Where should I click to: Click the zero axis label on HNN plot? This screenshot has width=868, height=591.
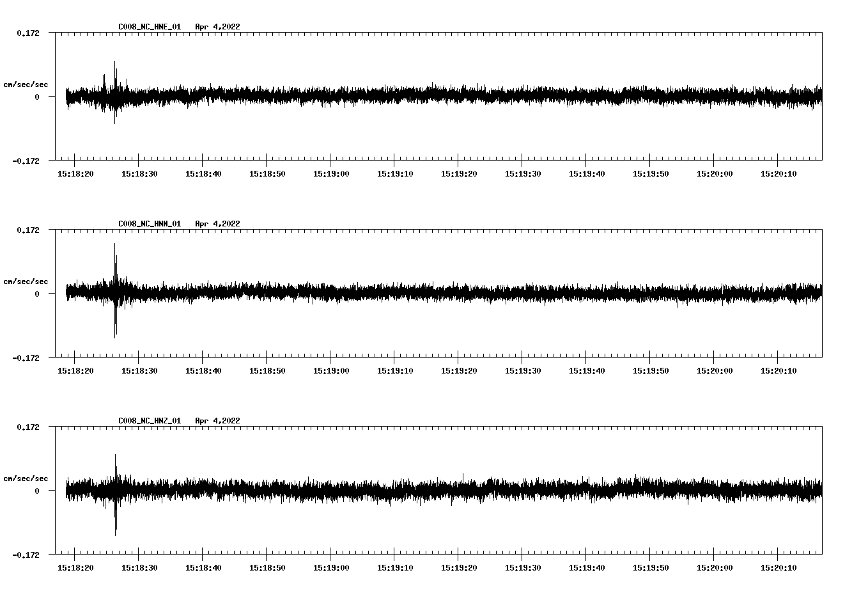(37, 294)
